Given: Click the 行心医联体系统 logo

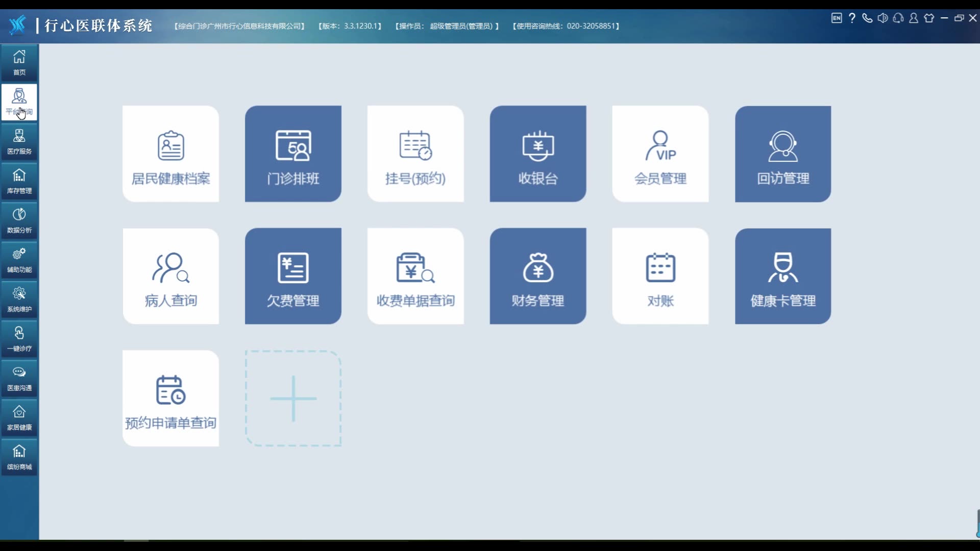Looking at the screenshot, I should (81, 26).
